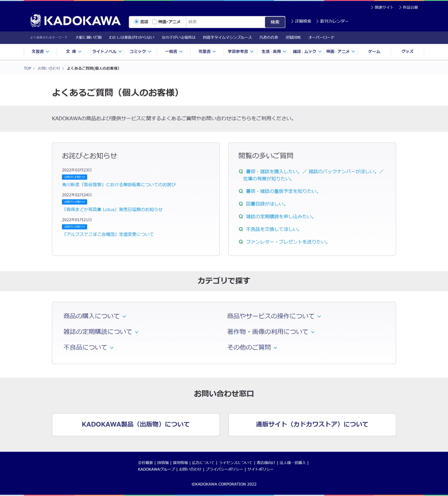Open the グッズ navigation item

click(x=407, y=51)
